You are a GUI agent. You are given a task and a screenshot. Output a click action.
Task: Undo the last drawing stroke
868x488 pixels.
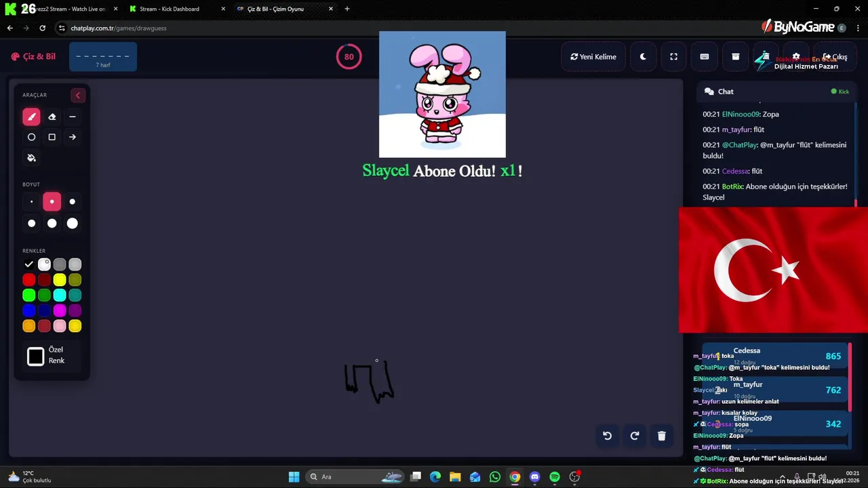[608, 436]
